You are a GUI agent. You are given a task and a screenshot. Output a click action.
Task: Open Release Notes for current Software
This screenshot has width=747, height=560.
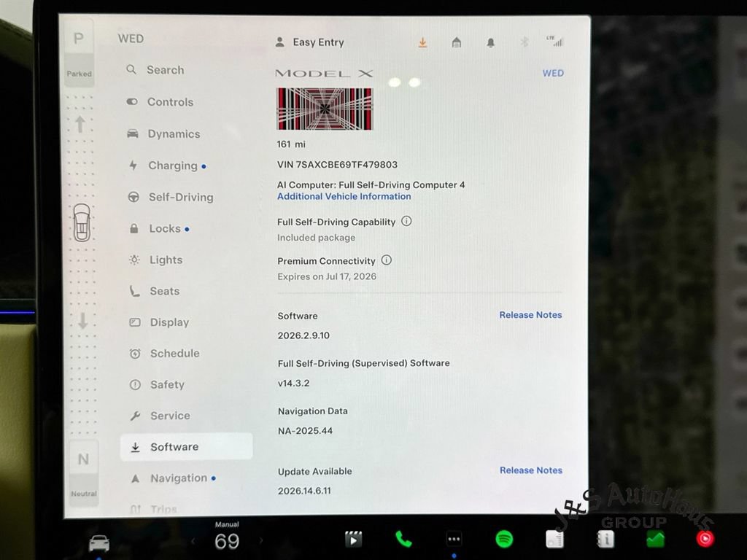(531, 315)
